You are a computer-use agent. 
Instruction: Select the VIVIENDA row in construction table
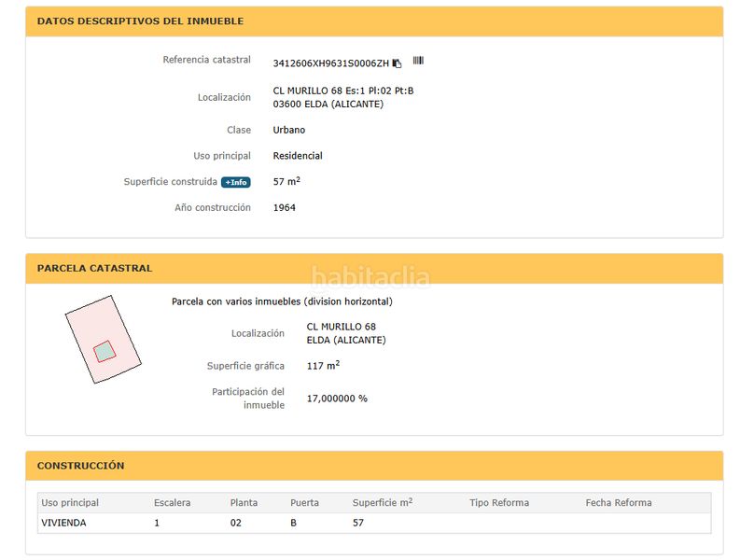(x=374, y=524)
